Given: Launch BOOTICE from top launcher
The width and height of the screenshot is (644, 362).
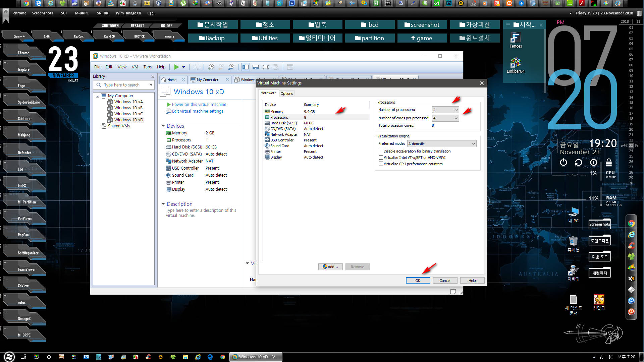Looking at the screenshot, I should tap(139, 36).
